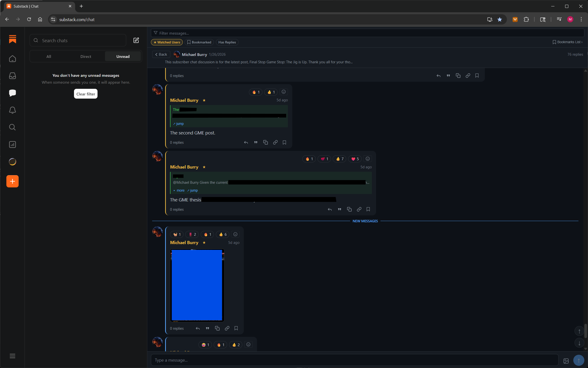This screenshot has width=588, height=368.
Task: Expand 'more' on the quoted reply
Action: [x=180, y=190]
